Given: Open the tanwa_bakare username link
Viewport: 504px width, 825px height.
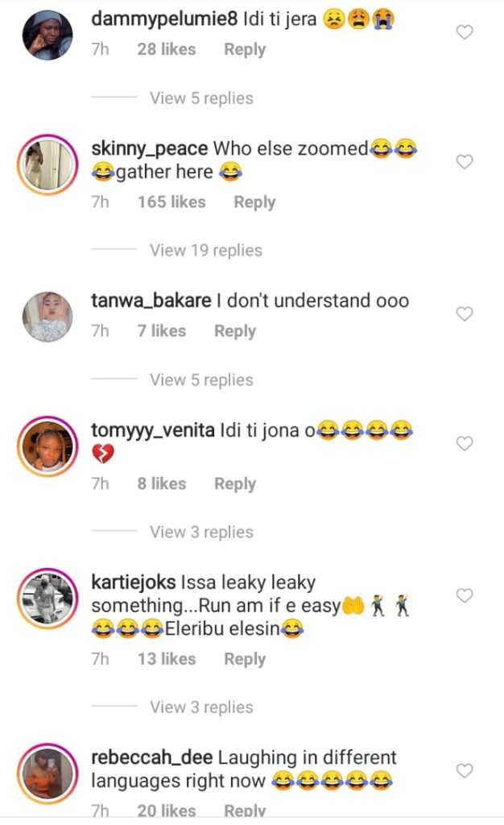Looking at the screenshot, I should click(x=152, y=301).
